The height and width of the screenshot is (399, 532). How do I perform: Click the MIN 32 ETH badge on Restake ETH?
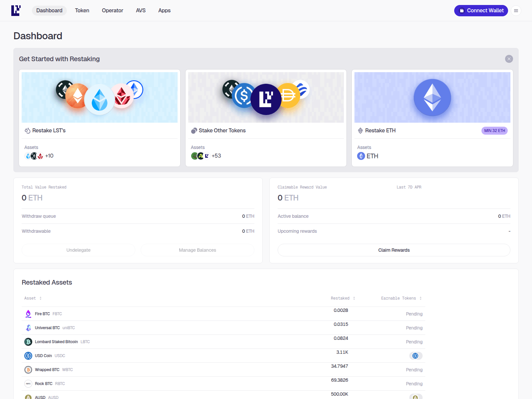(495, 131)
